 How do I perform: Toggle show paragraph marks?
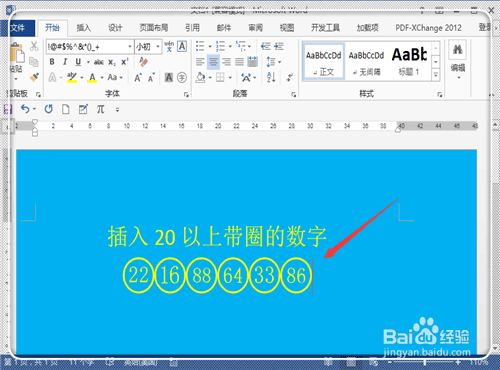(x=290, y=78)
